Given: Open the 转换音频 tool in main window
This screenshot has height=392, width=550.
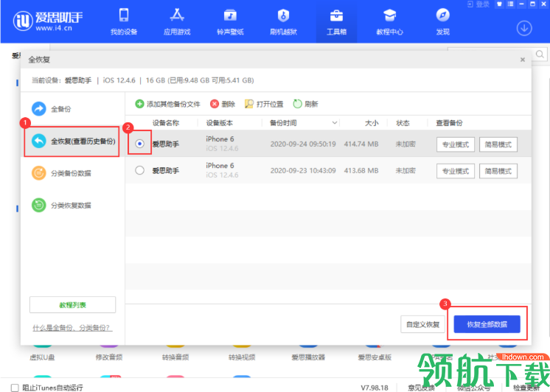Looking at the screenshot, I should (175, 352).
